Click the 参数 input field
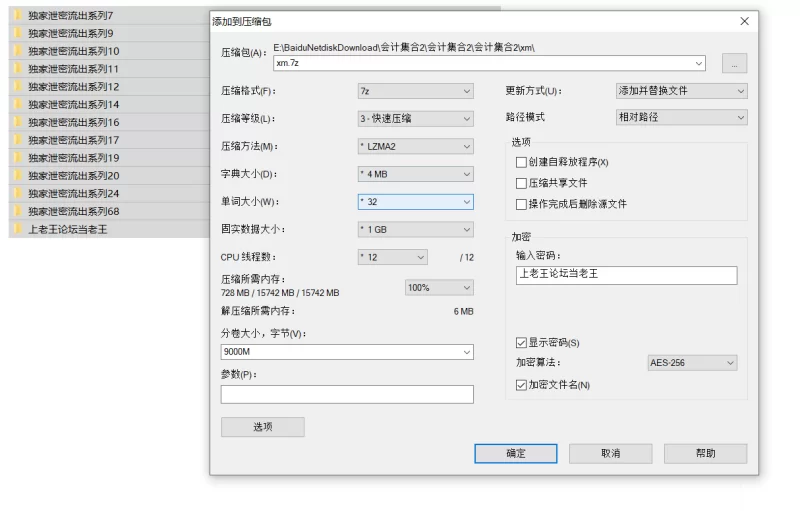This screenshot has height=511, width=800. 347,394
